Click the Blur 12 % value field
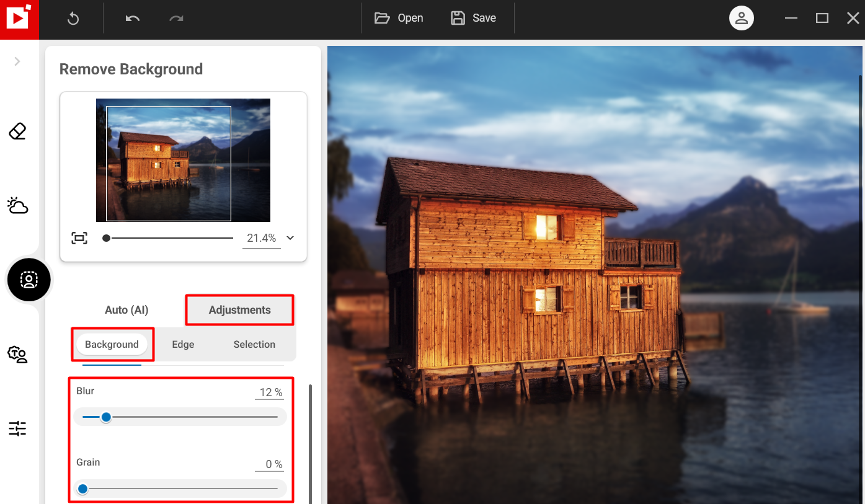Image resolution: width=865 pixels, height=504 pixels. [270, 392]
